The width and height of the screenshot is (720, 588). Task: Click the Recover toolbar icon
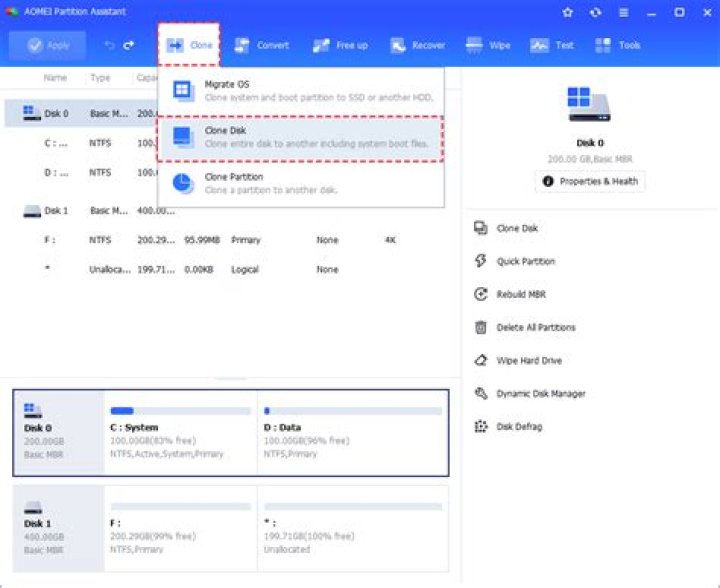pyautogui.click(x=418, y=46)
